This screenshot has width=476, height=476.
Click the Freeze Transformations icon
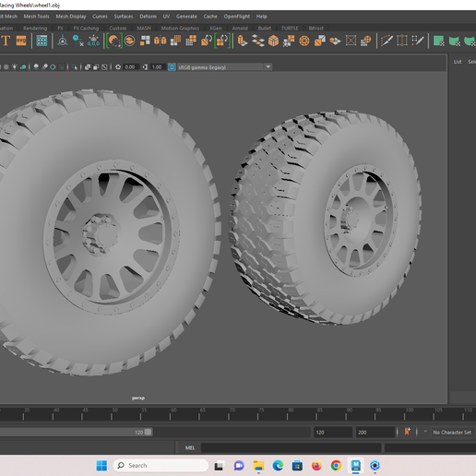[x=93, y=41]
